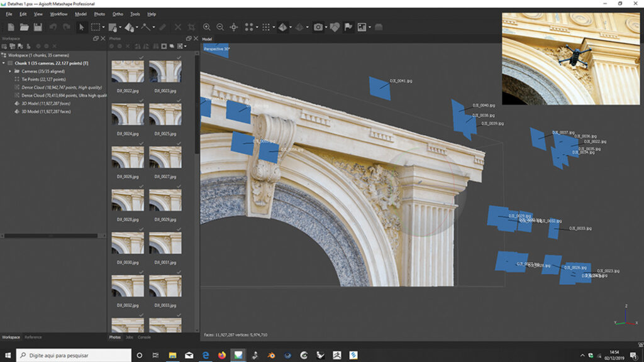This screenshot has width=644, height=362.
Task: Click the Windows Start button
Action: (x=8, y=355)
